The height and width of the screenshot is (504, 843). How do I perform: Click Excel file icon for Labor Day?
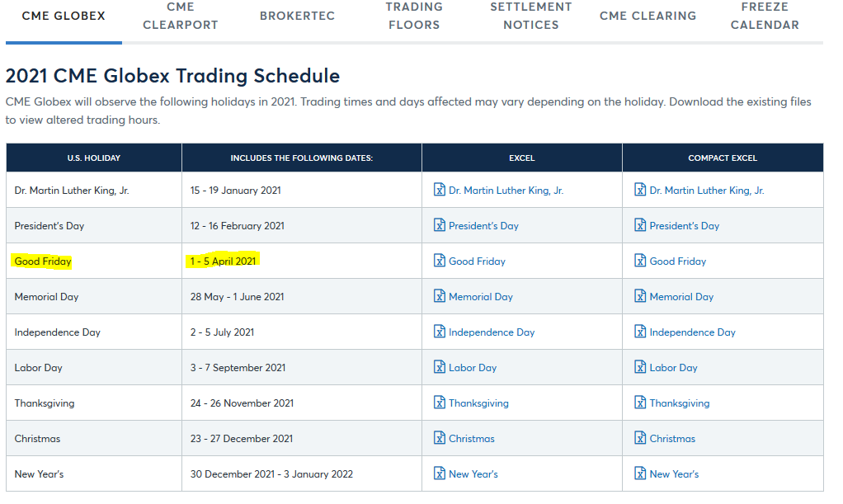coord(440,367)
